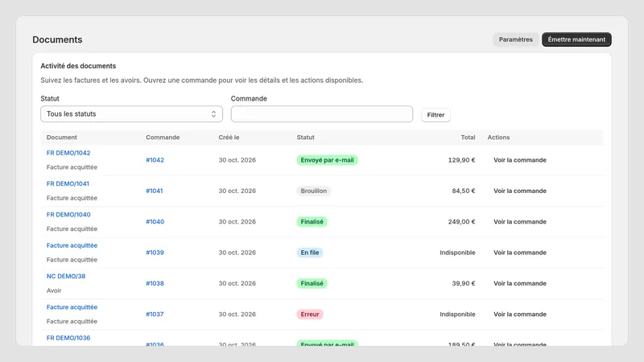Open document FR DEMO/1036
This screenshot has height=362, width=644.
tap(68, 337)
